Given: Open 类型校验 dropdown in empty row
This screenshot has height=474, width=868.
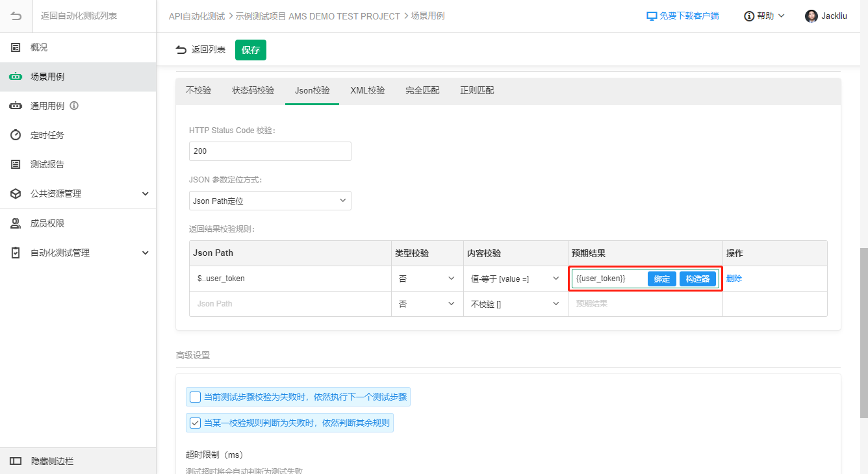Looking at the screenshot, I should (x=427, y=304).
